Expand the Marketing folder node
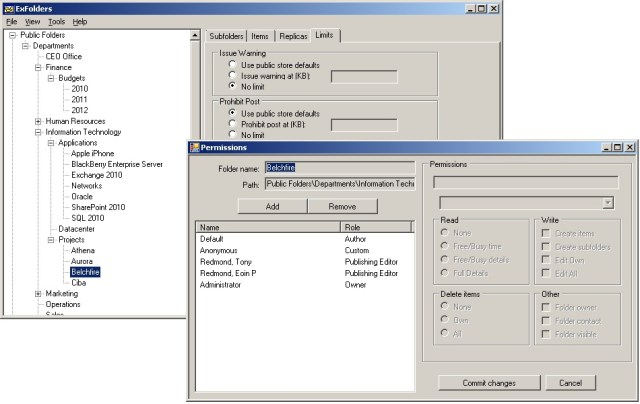Screen dimensions: 640x404 coord(38,294)
